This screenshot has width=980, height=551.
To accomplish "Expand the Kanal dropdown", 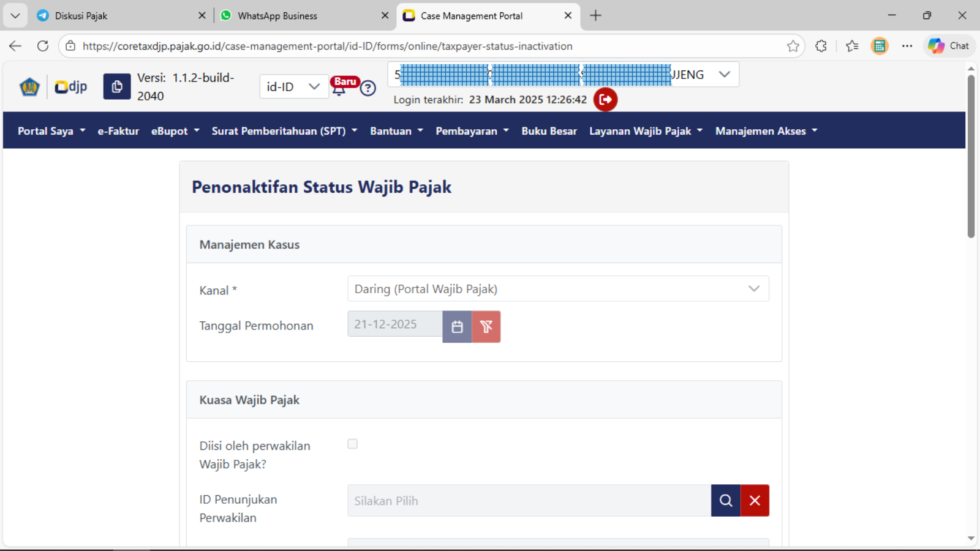I will [557, 289].
